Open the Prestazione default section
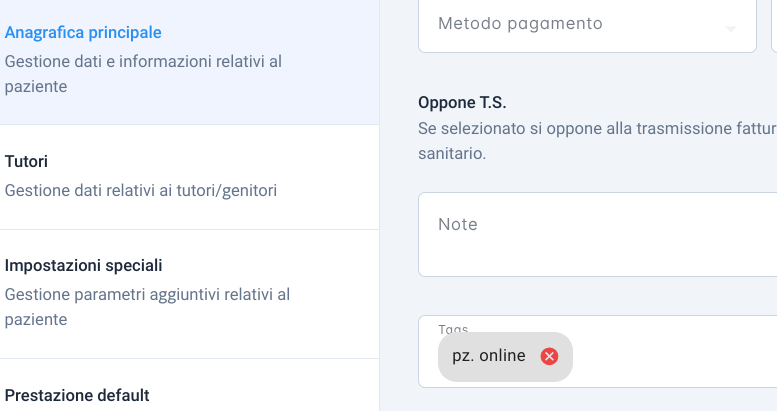Image resolution: width=777 pixels, height=411 pixels. (x=189, y=385)
